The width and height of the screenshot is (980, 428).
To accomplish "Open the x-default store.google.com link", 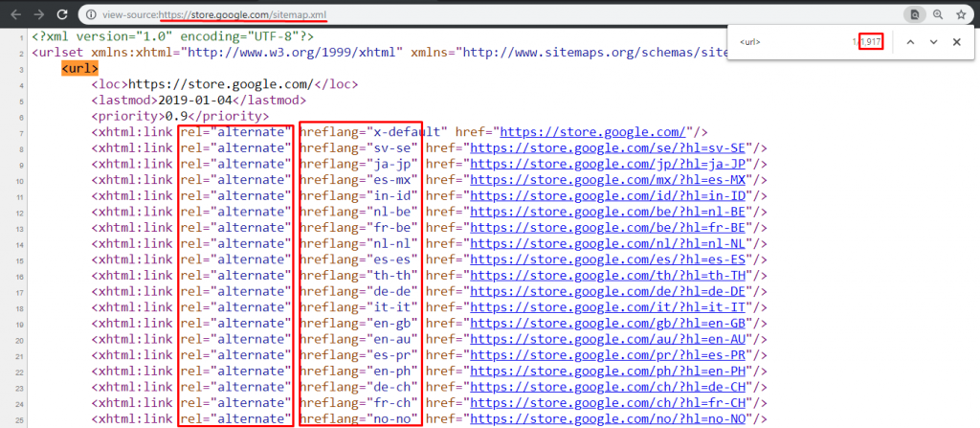I will [593, 131].
